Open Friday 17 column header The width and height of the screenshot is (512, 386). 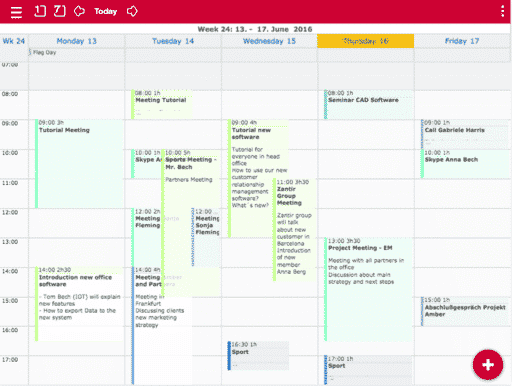[462, 41]
